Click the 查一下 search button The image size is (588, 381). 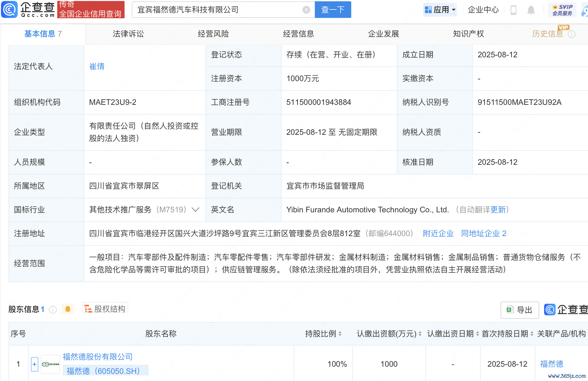click(x=333, y=10)
